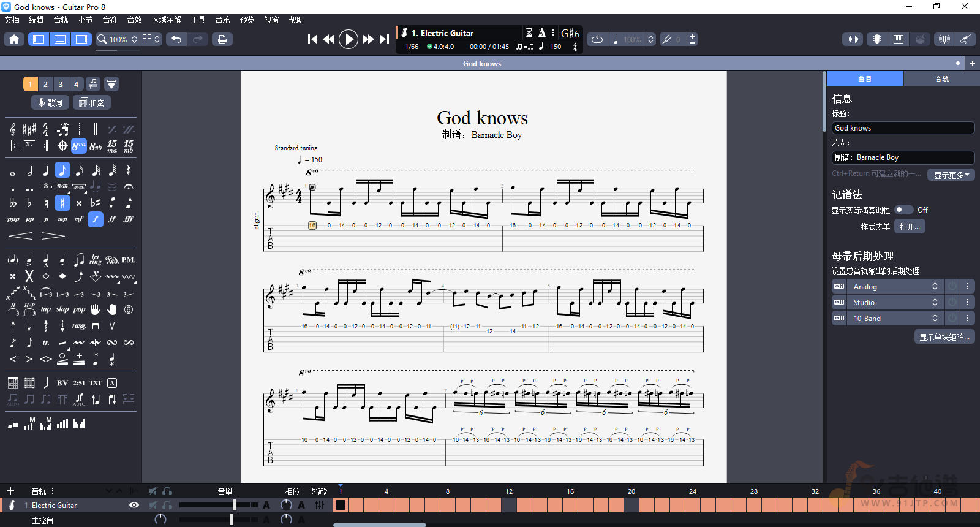Click the 歌词 lyrics button

[50, 102]
